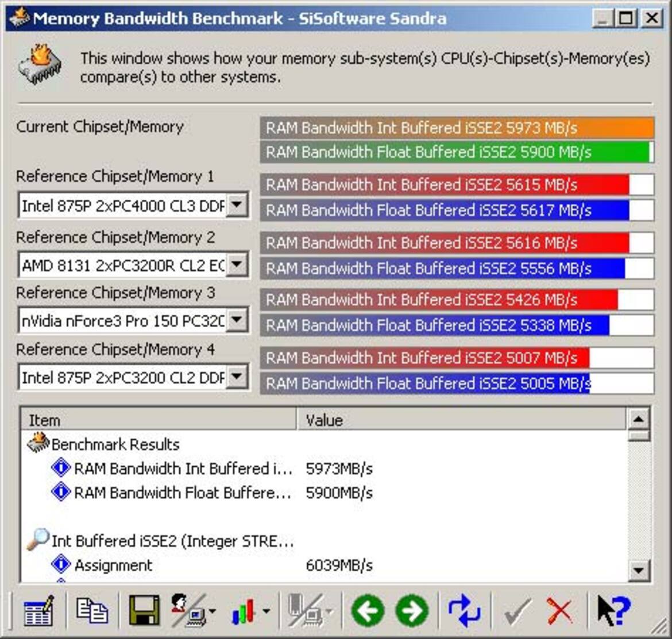Click the red Int Buffered 5007 MB/s bar

point(457,358)
